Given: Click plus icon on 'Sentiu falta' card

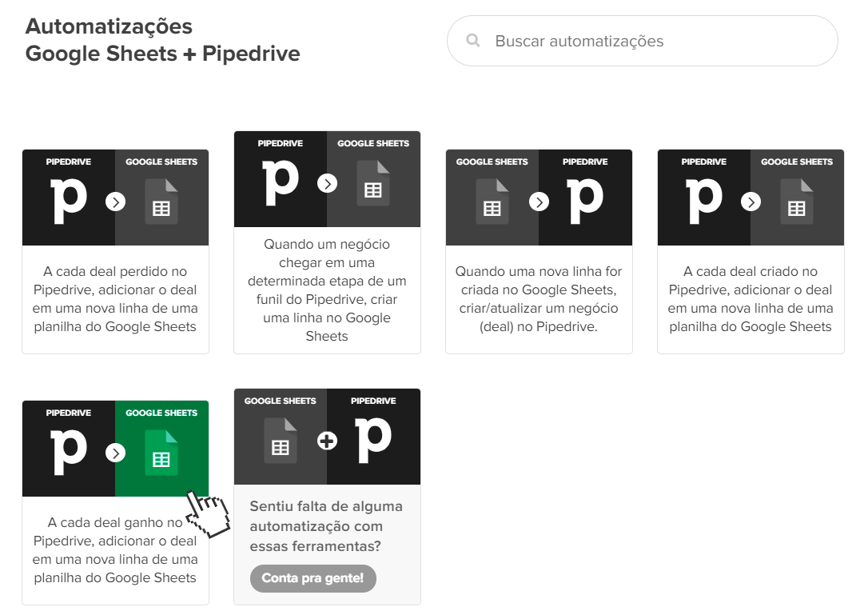Looking at the screenshot, I should [x=327, y=441].
